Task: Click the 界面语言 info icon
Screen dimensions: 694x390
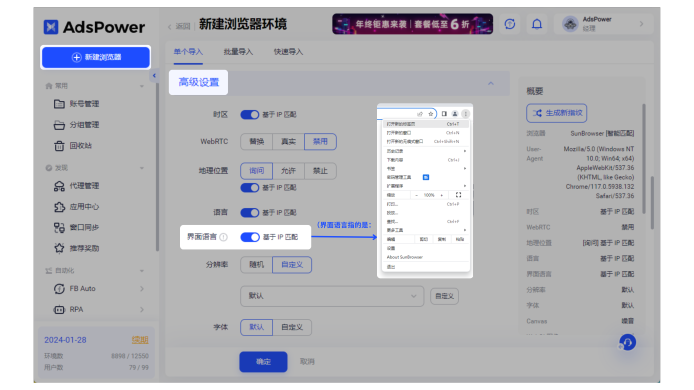Action: coord(224,237)
